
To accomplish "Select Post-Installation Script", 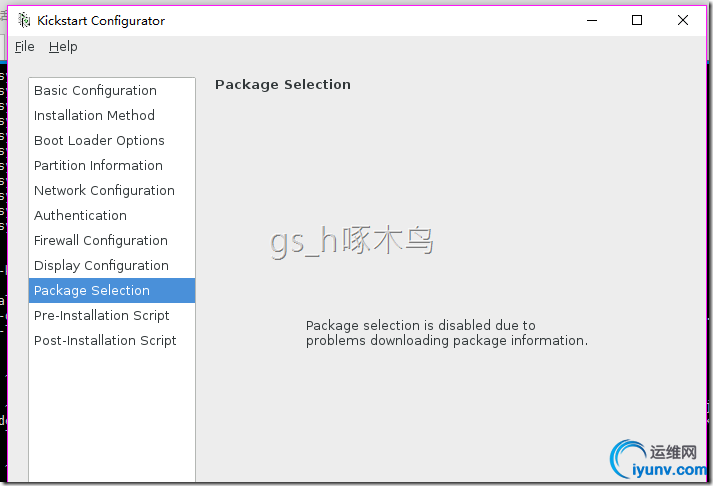I will (x=105, y=340).
